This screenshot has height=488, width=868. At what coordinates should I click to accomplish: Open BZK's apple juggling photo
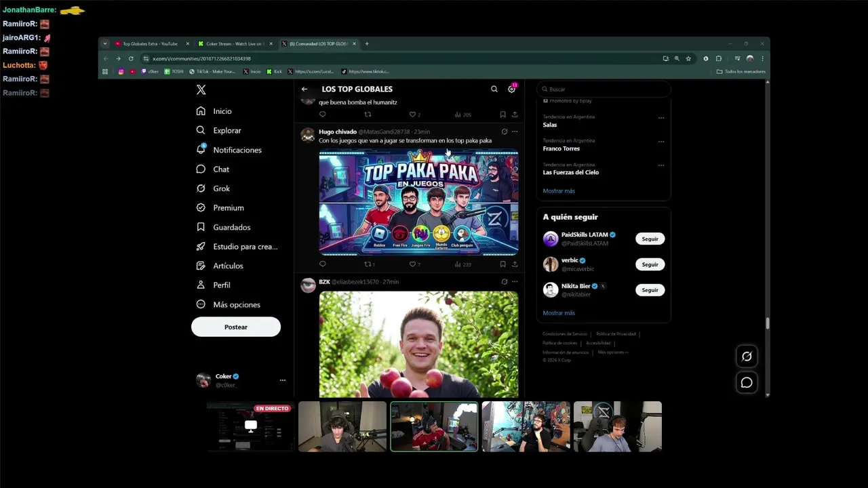coord(418,344)
